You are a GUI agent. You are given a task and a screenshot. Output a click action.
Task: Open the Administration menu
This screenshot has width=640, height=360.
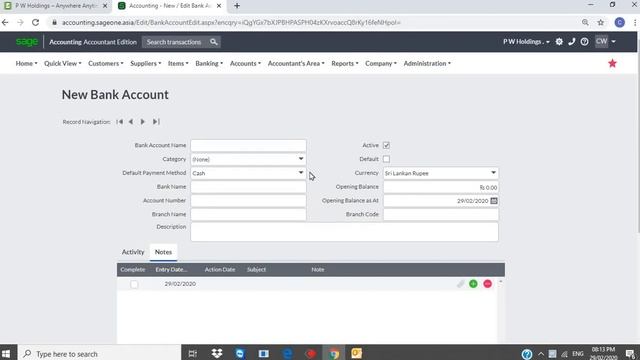click(x=427, y=63)
